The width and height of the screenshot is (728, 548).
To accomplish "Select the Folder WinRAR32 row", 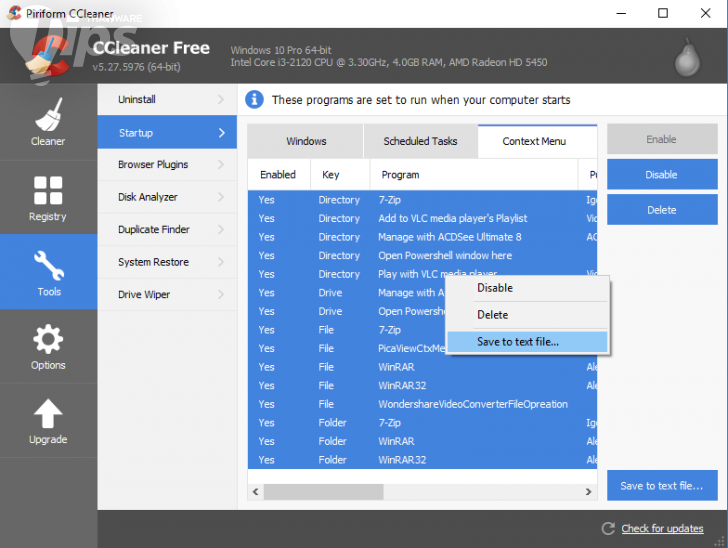I will 422,460.
